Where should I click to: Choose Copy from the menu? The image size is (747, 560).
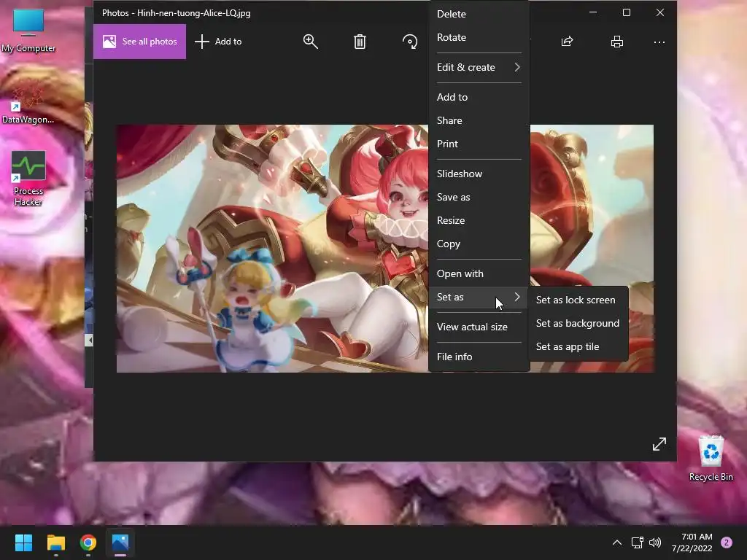479,244
